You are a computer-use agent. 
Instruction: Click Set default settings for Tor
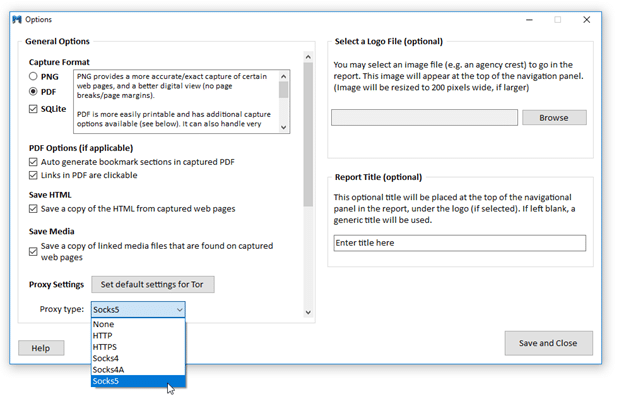153,285
